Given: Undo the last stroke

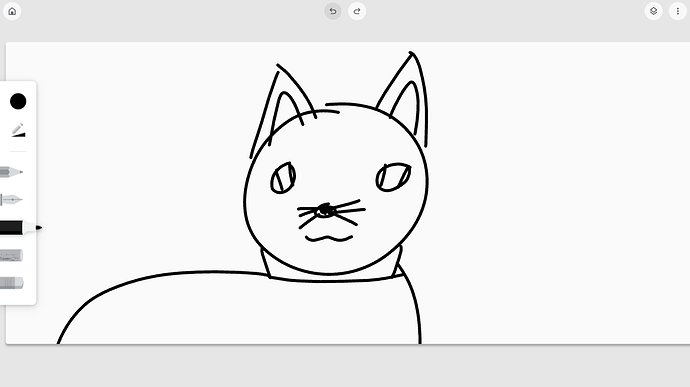Looking at the screenshot, I should (333, 11).
